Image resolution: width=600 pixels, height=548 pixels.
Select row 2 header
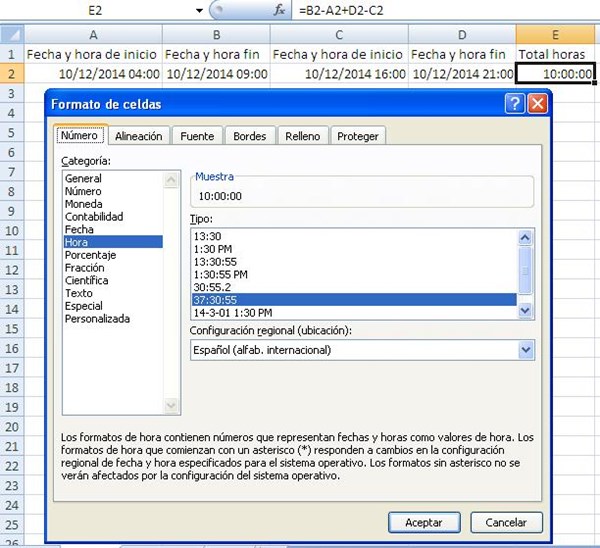pyautogui.click(x=11, y=74)
